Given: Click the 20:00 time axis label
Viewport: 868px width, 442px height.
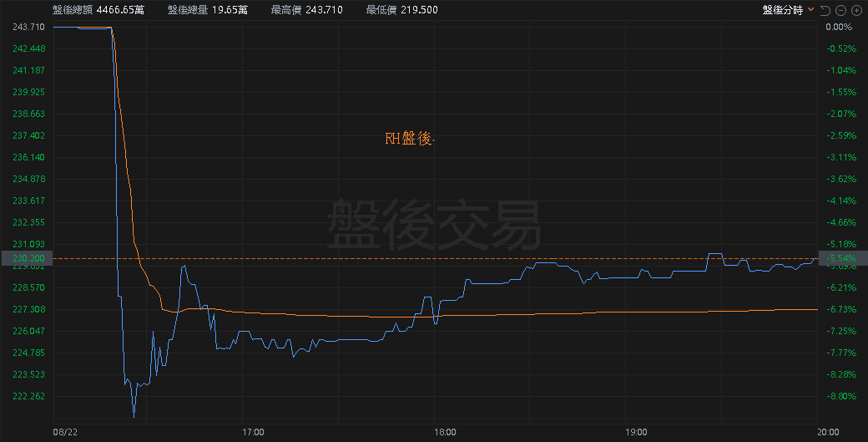Looking at the screenshot, I should 828,432.
